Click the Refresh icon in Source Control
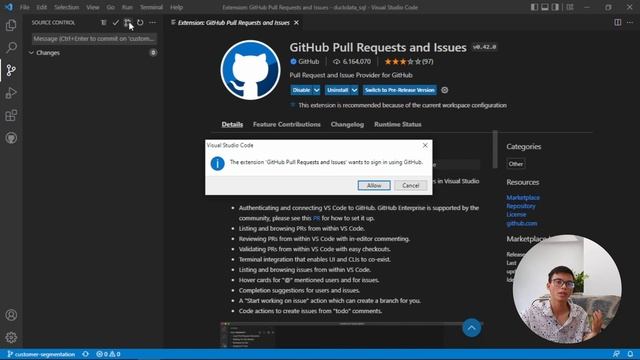Image resolution: width=640 pixels, height=360 pixels. 140,22
